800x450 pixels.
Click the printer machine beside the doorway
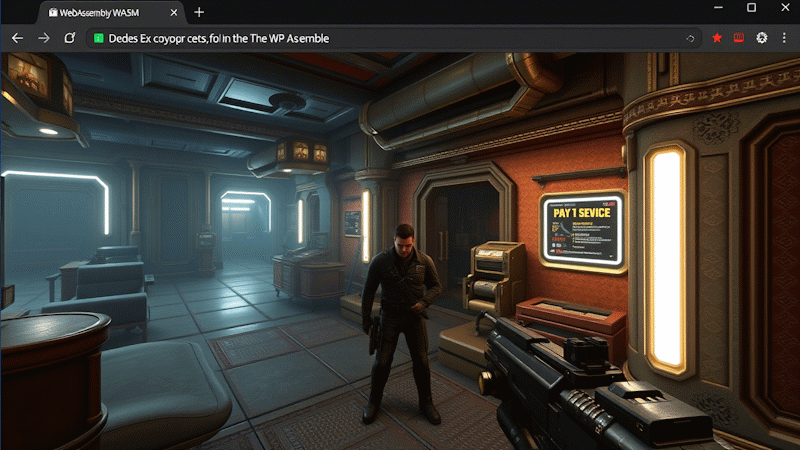point(493,278)
